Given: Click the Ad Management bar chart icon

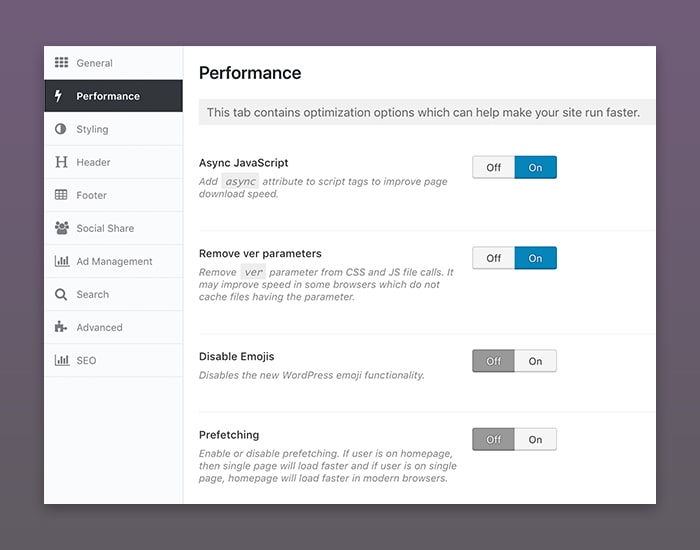Looking at the screenshot, I should [x=62, y=261].
